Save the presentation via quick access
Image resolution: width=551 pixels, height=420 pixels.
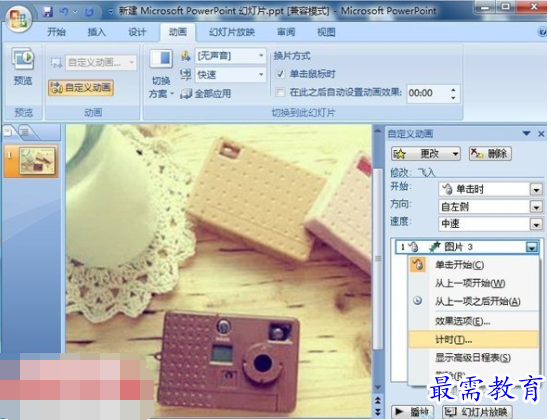point(48,12)
